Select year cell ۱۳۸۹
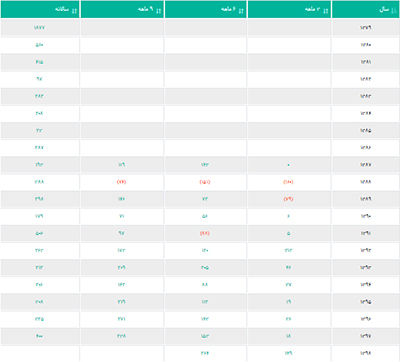 [x=366, y=199]
